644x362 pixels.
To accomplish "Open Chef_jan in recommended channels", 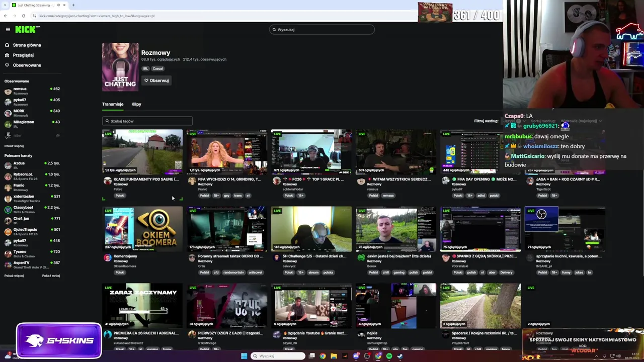I will [31, 221].
